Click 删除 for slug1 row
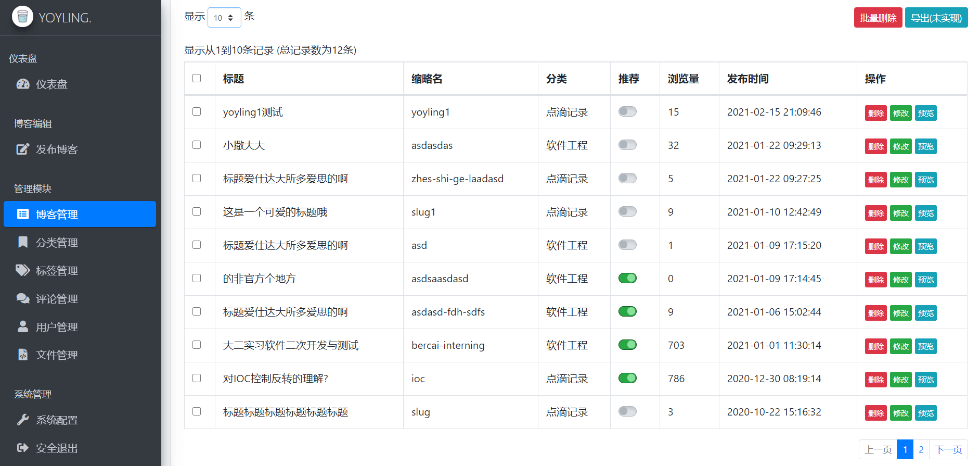980x466 pixels. tap(876, 213)
